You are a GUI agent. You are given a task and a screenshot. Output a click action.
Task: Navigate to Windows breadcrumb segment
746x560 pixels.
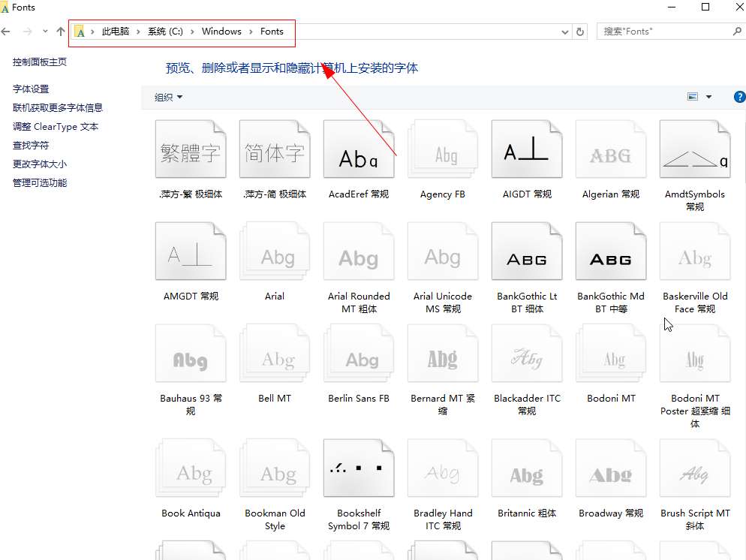point(221,32)
